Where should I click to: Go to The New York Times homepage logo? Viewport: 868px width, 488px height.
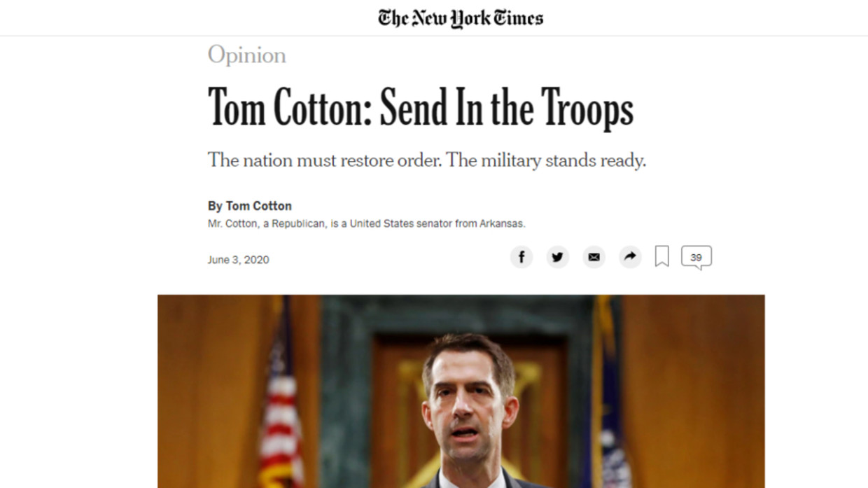(461, 18)
